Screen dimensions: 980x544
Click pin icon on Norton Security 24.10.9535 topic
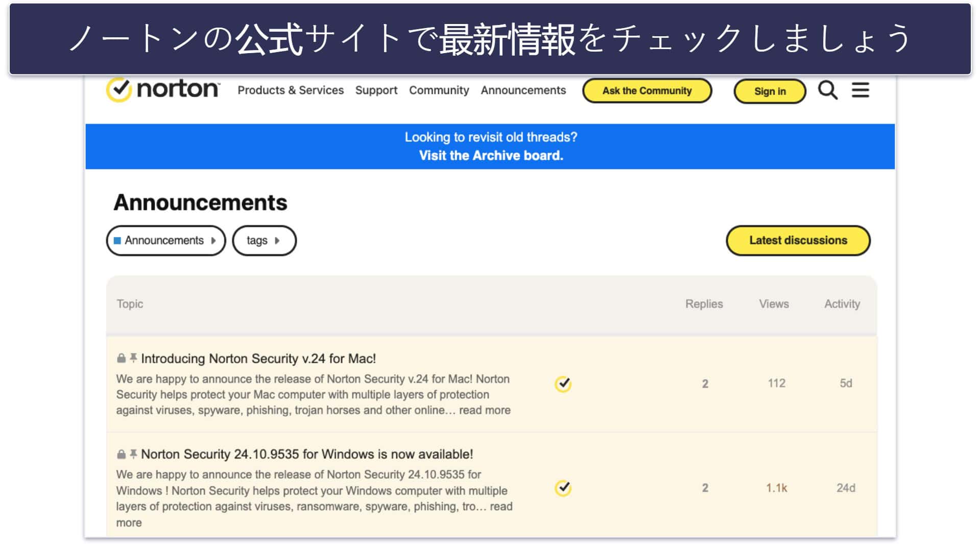[133, 454]
